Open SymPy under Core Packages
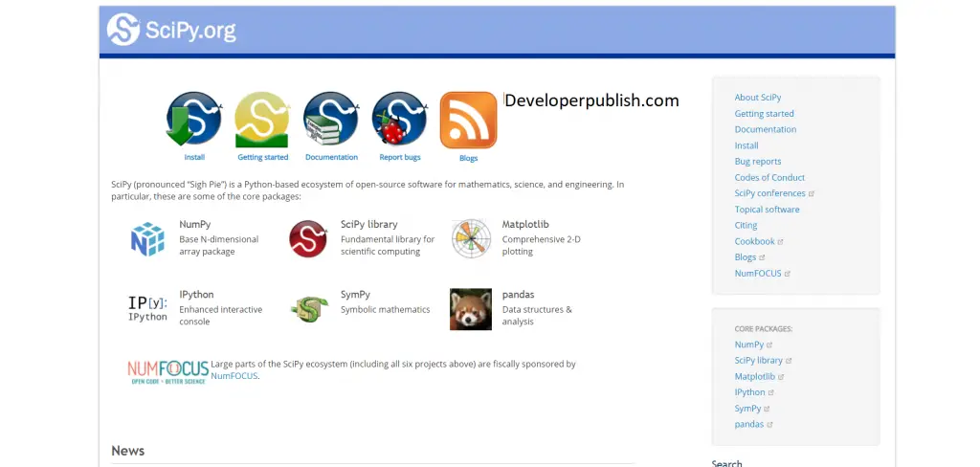This screenshot has width=980, height=467. [x=747, y=409]
